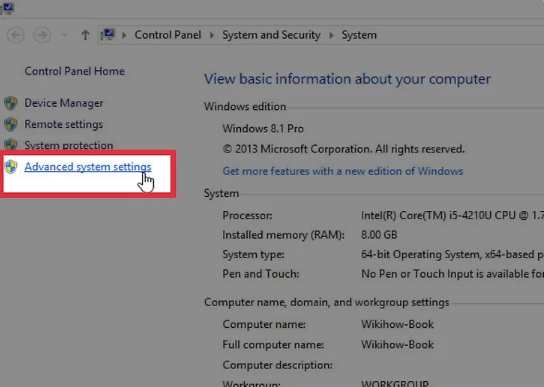Click the Intel Core i5-4210U processor value

pyautogui.click(x=452, y=216)
